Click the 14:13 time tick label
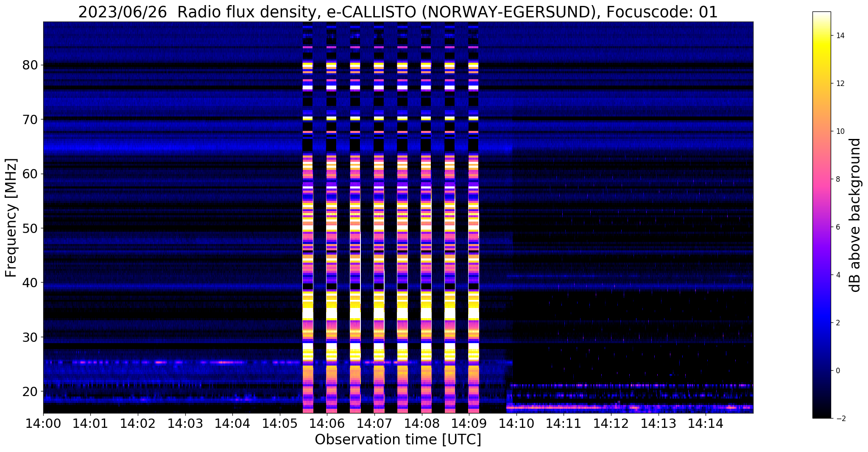 (658, 423)
